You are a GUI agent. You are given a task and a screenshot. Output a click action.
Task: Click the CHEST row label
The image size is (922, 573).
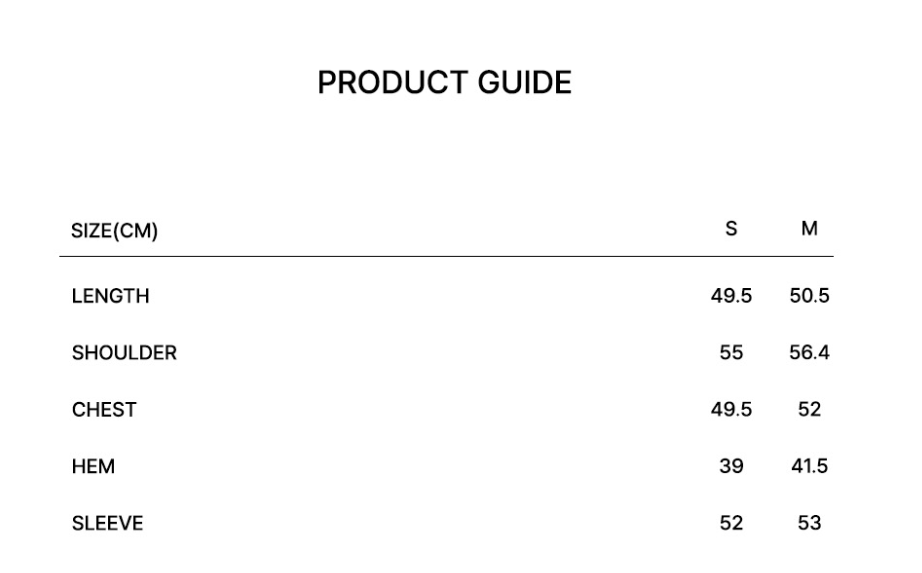coord(104,410)
